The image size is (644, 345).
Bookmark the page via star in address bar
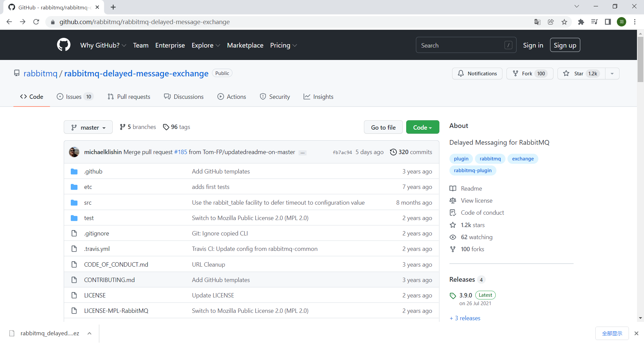564,22
